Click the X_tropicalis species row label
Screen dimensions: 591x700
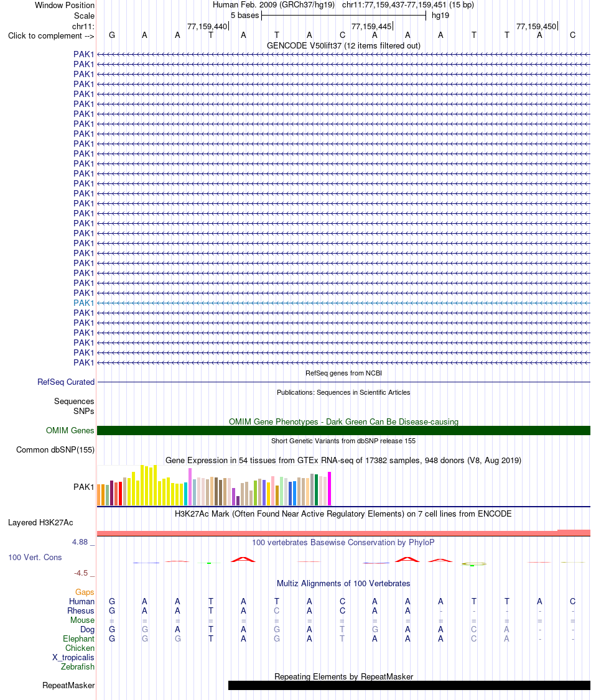(73, 658)
